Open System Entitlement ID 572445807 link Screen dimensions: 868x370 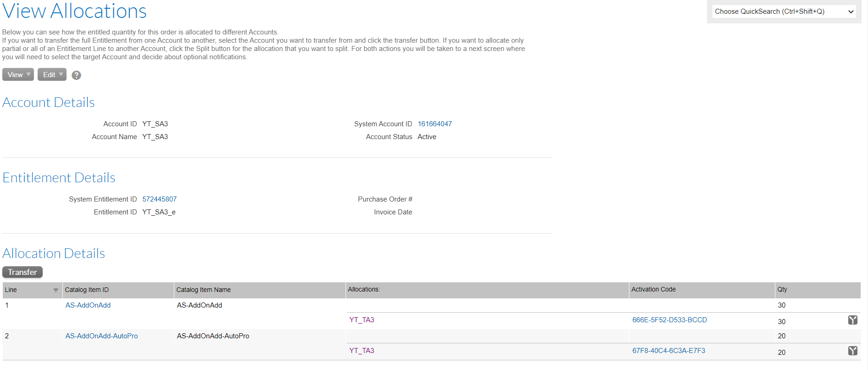[159, 199]
